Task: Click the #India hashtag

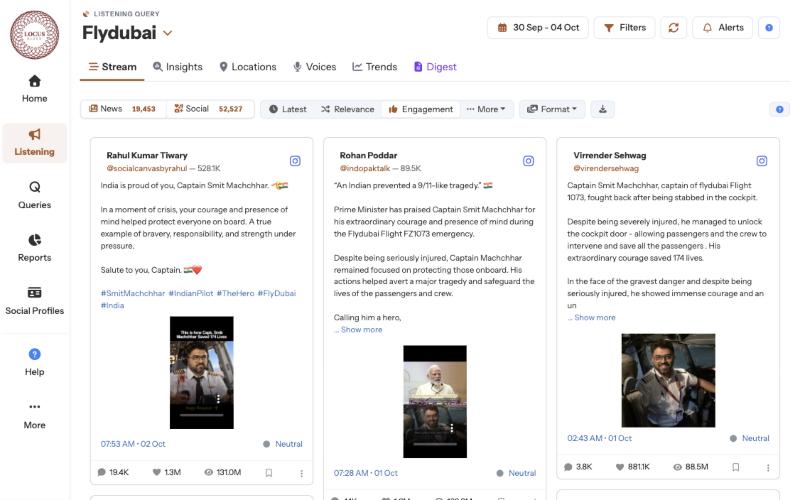Action: (112, 306)
